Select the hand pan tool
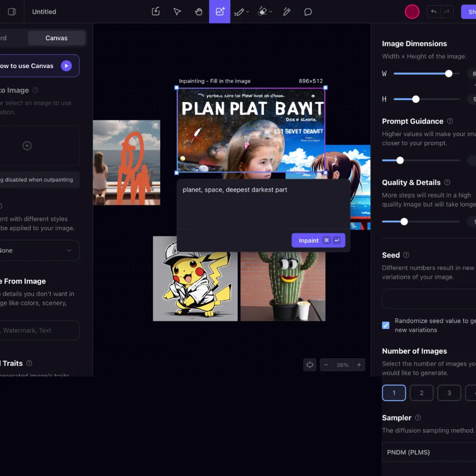The width and height of the screenshot is (476, 476). (199, 12)
